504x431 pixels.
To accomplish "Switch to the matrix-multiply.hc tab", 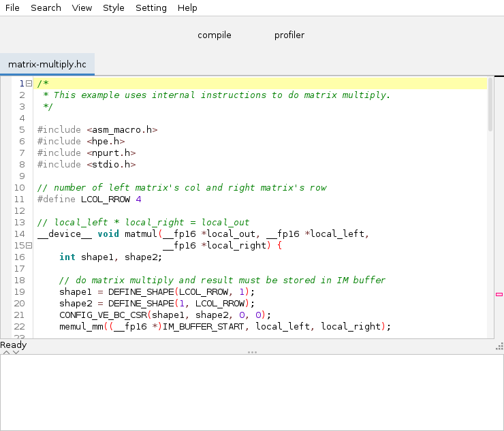I will (47, 65).
